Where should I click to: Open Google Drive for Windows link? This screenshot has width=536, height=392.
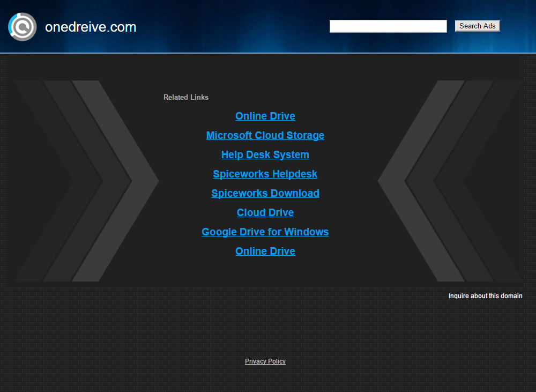265,232
